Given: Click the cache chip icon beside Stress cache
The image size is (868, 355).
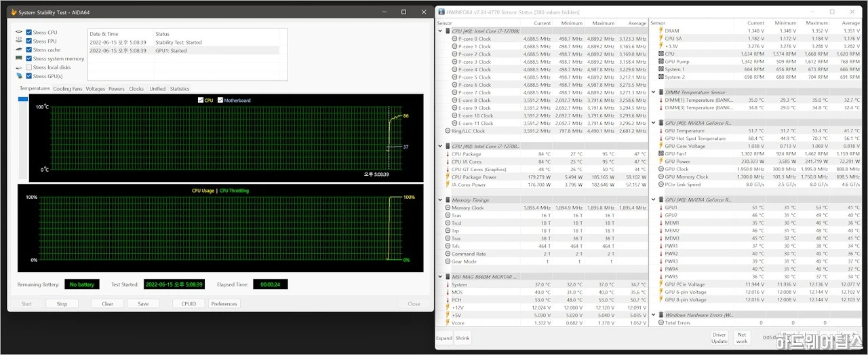Looking at the screenshot, I should 18,50.
